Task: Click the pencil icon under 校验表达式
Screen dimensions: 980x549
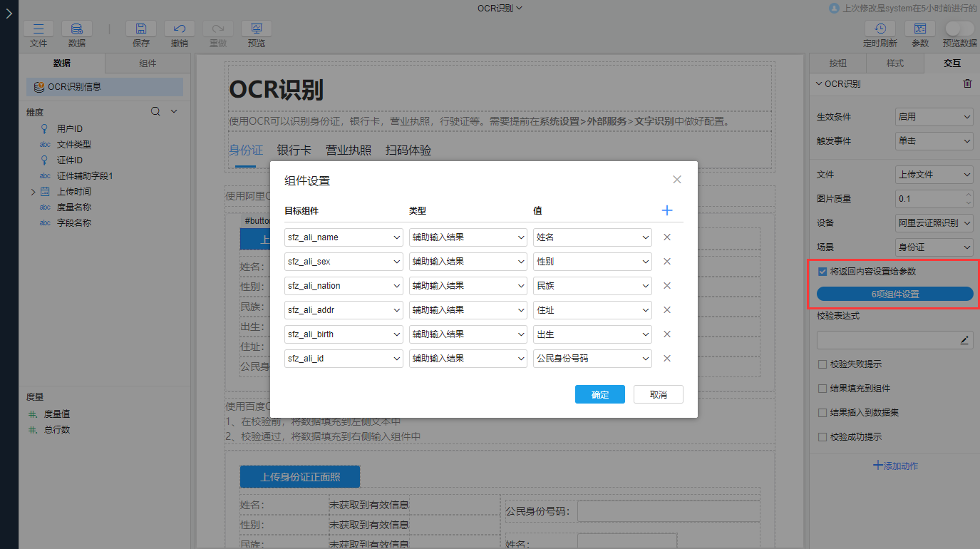Action: click(x=966, y=340)
